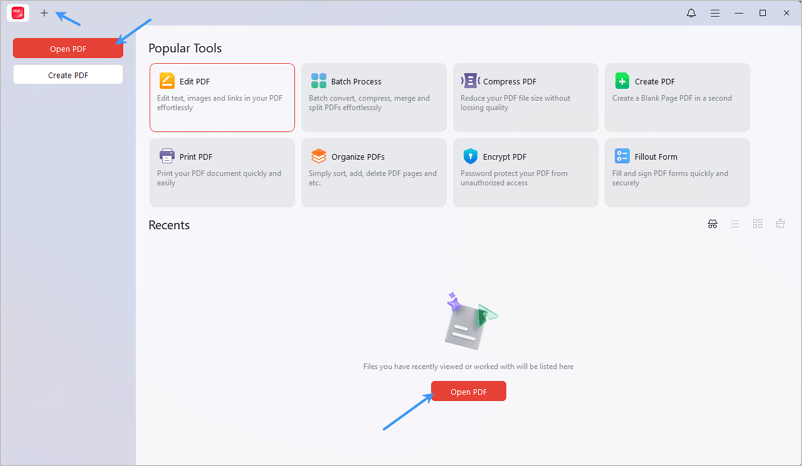Switch Recents to grid view
802x466 pixels.
[758, 224]
